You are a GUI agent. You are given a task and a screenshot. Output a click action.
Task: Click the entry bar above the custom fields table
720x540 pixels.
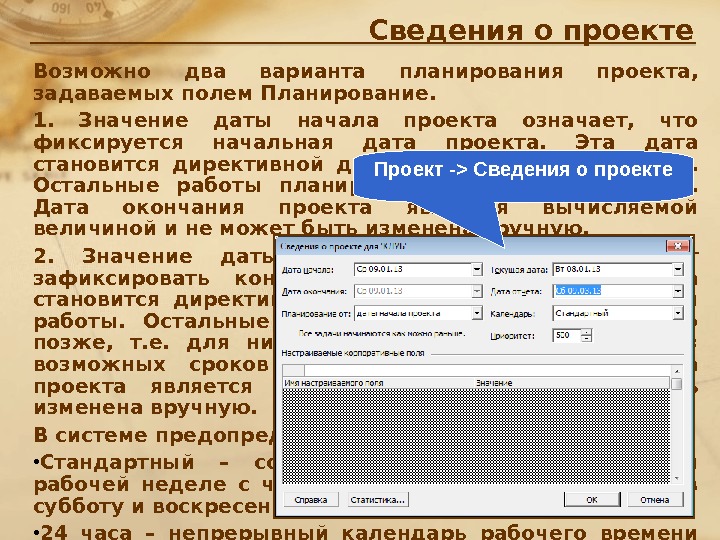(487, 371)
